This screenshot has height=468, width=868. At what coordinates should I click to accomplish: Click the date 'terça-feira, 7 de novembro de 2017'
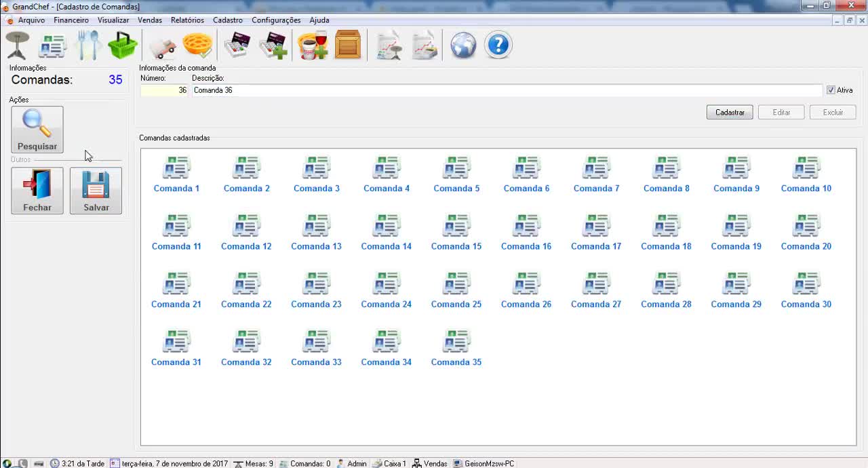point(170,464)
